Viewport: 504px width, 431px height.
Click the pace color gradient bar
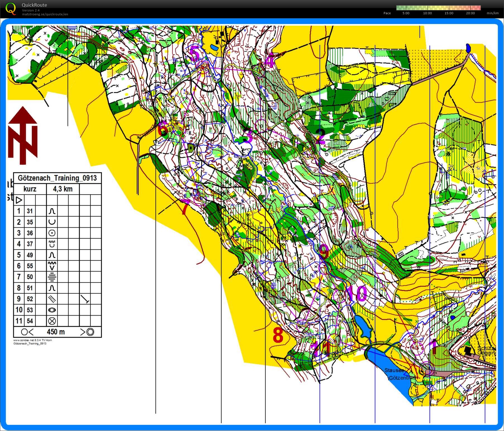click(438, 8)
